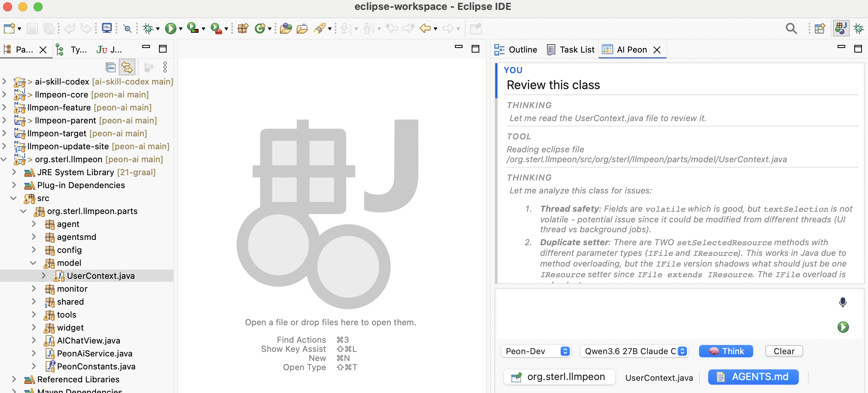Collapse the src folder
868x393 pixels.
(x=14, y=198)
